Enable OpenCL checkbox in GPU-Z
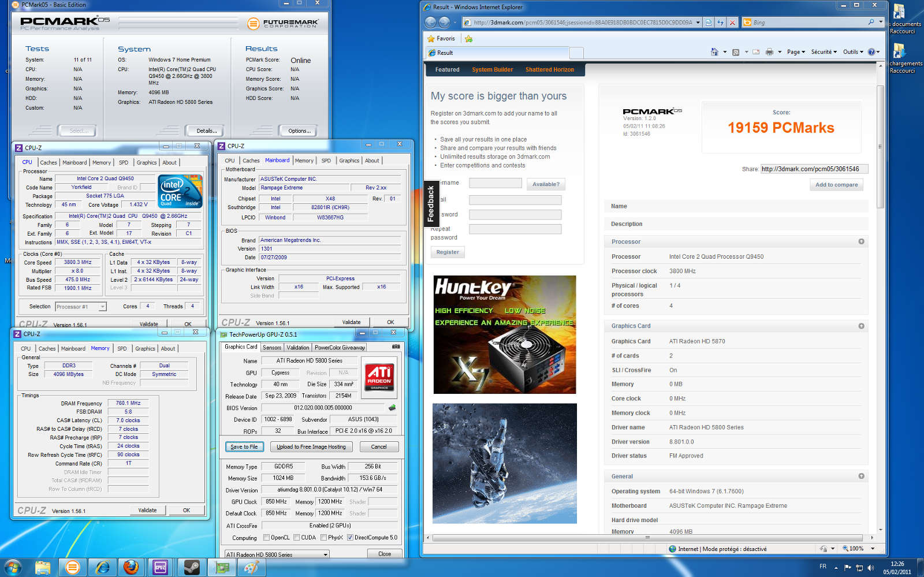The height and width of the screenshot is (577, 924). pyautogui.click(x=266, y=538)
